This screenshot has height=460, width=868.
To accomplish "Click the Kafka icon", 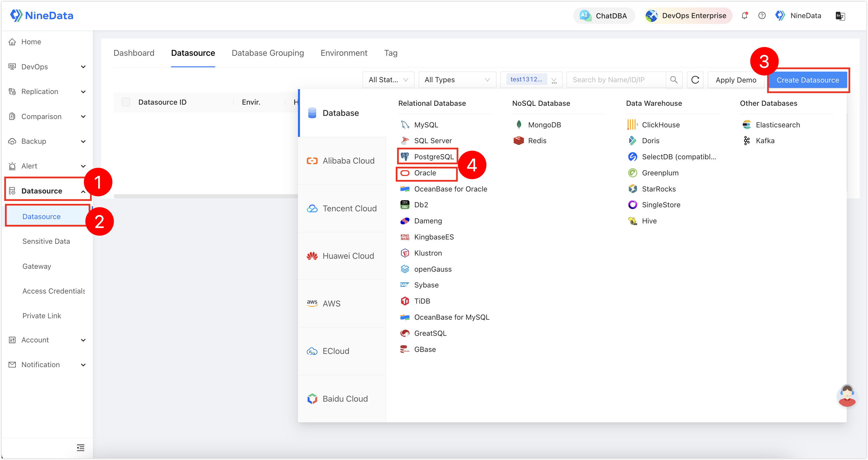I will [746, 140].
